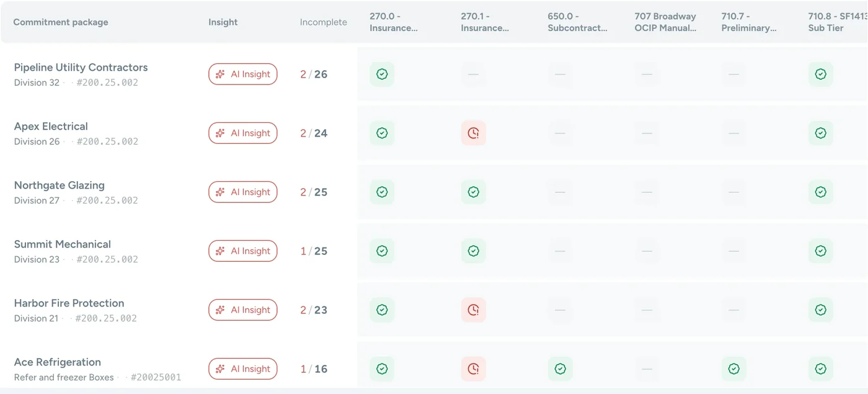
Task: Open the Summit Mechanical commitment package
Action: coord(63,244)
